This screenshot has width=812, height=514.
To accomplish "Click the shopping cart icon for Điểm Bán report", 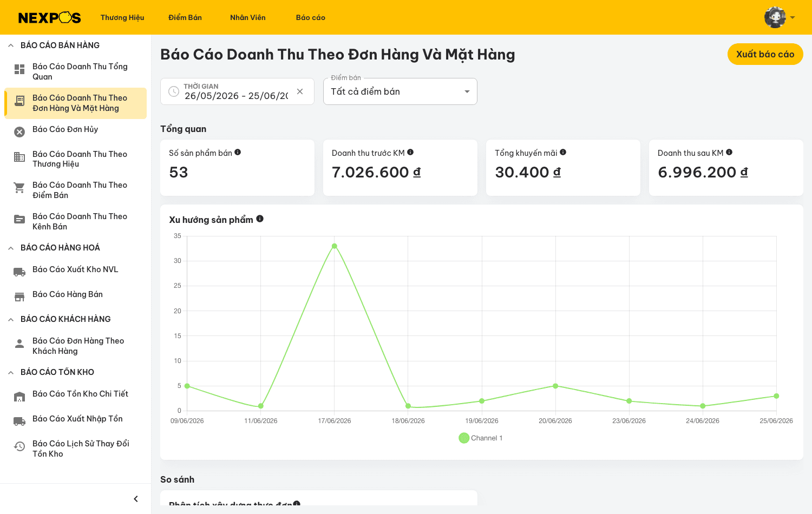I will [19, 188].
